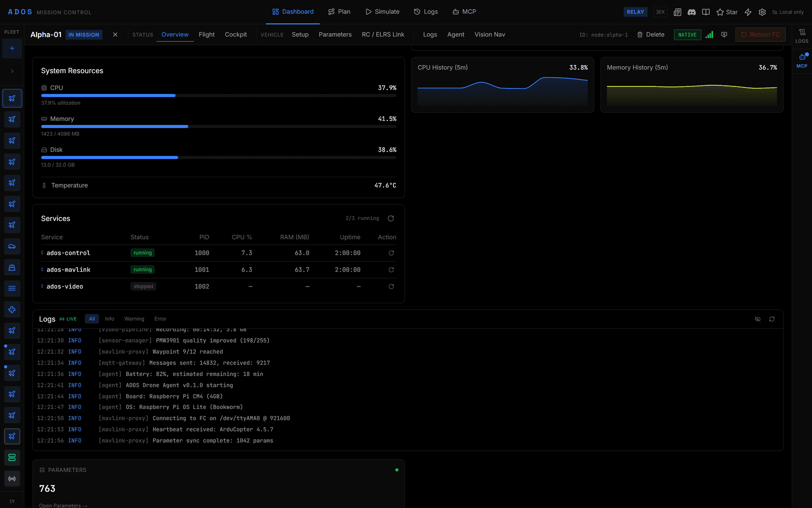Select the boat vehicle in fleet sidebar
The height and width of the screenshot is (508, 812).
[12, 268]
